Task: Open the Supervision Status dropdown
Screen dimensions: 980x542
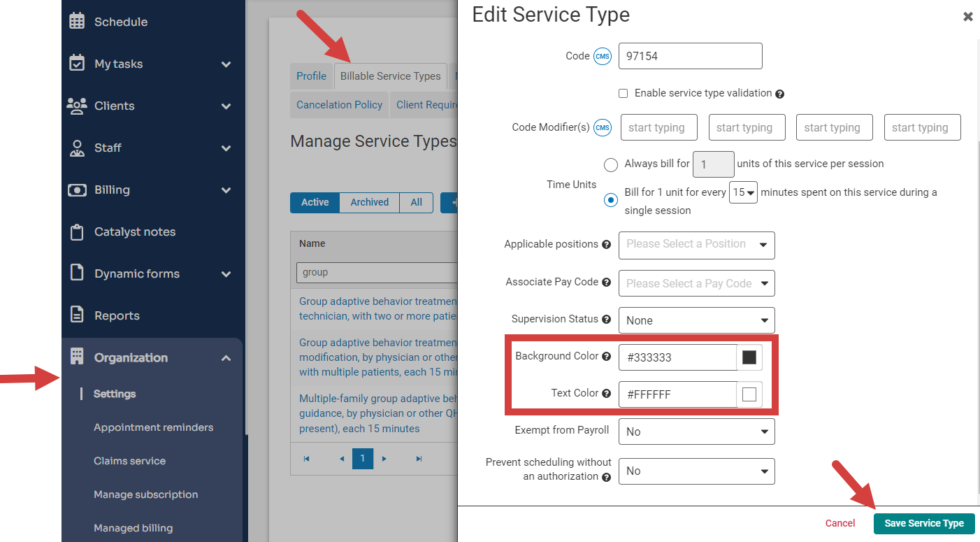Action: (x=696, y=320)
